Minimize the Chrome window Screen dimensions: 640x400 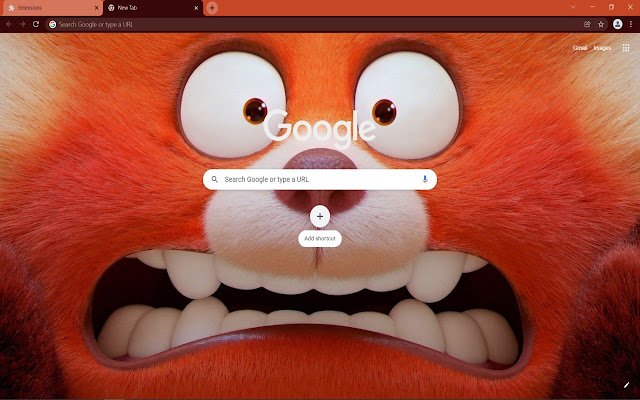[592, 7]
